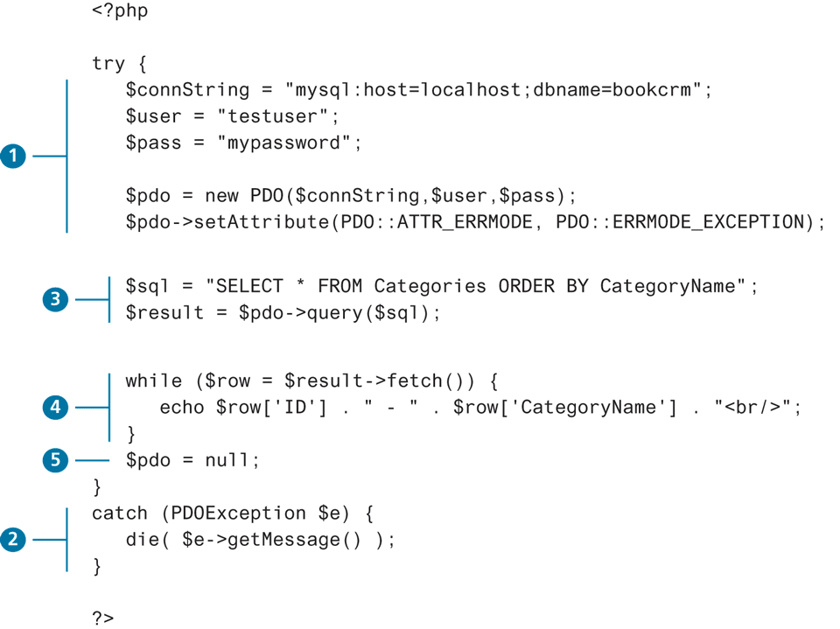Click the numbered callout badge 5
Image resolution: width=840 pixels, height=629 pixels.
(55, 460)
